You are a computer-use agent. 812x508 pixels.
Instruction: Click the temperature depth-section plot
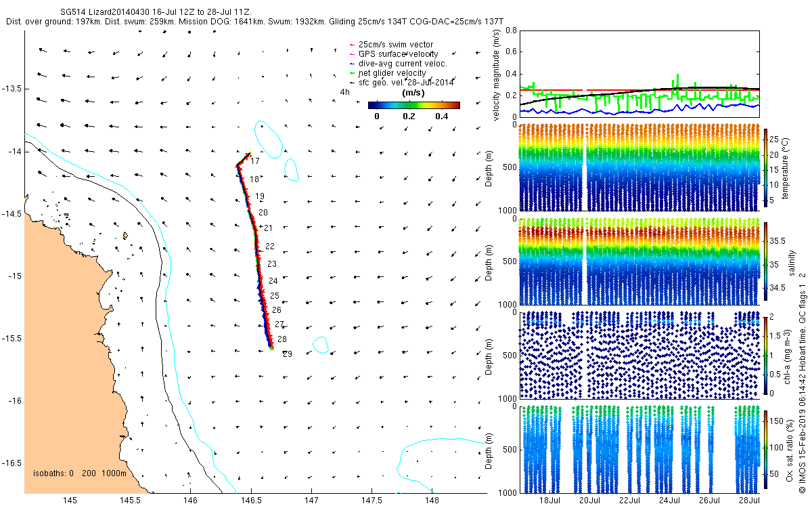(639, 168)
